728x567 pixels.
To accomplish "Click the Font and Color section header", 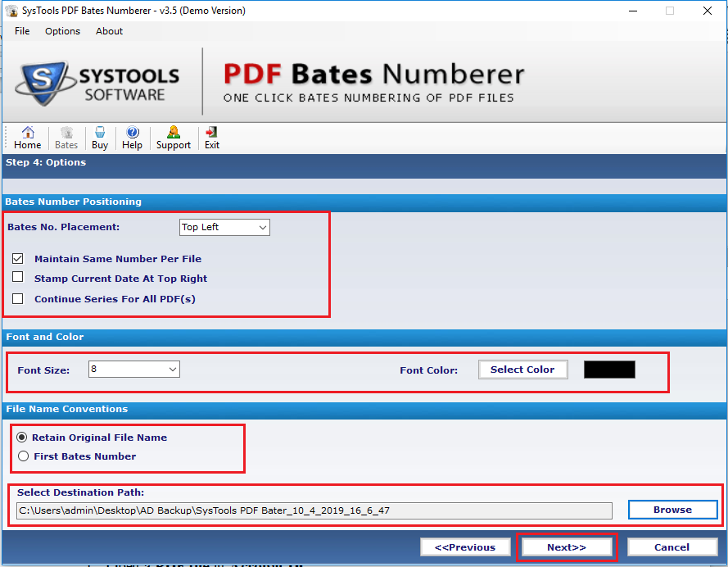I will click(x=45, y=337).
